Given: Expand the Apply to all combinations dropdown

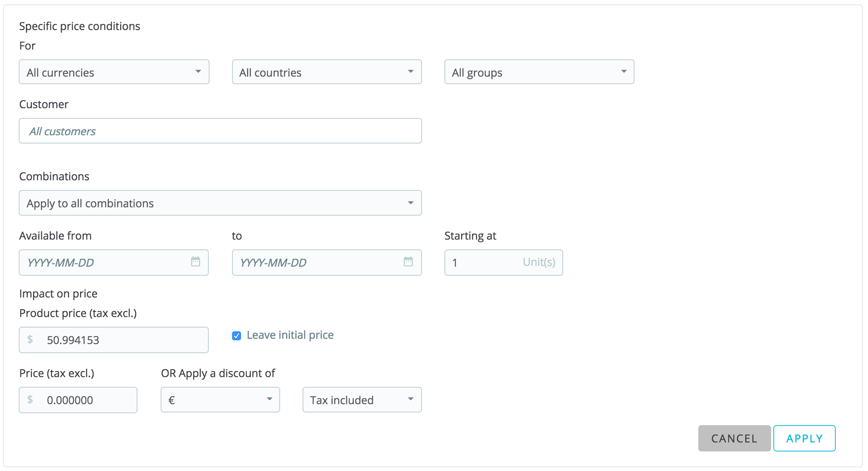Looking at the screenshot, I should [x=220, y=203].
